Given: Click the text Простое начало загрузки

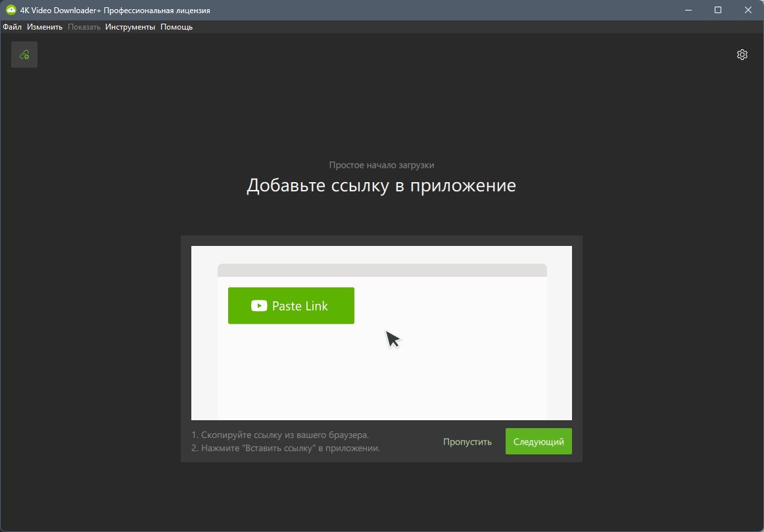Looking at the screenshot, I should tap(381, 165).
